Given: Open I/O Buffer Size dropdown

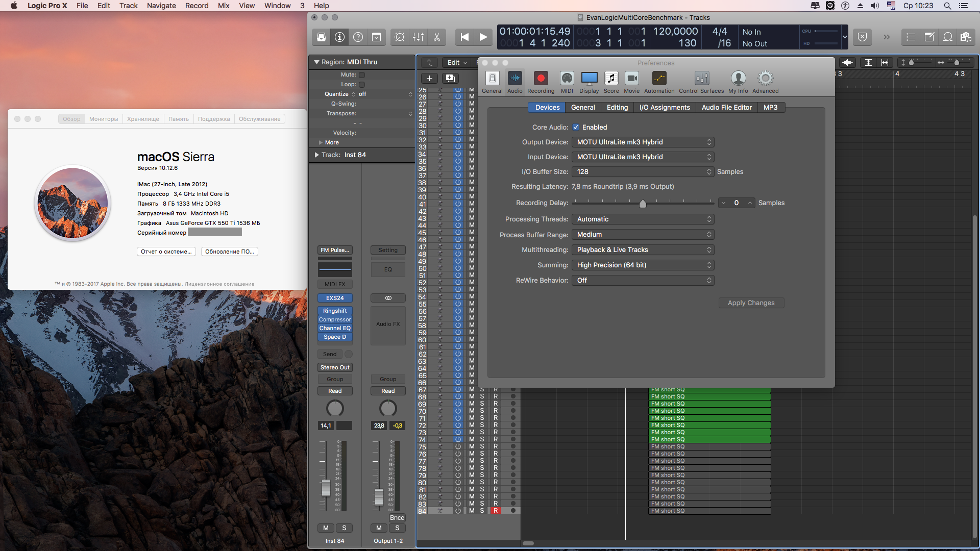Looking at the screenshot, I should (x=643, y=172).
